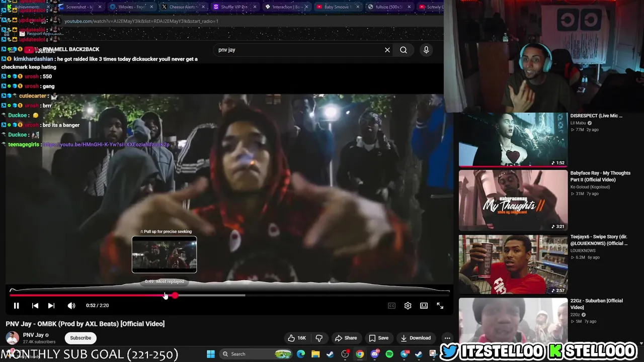Click the Windows taskbar Search box
Screen dimensions: 644x362
point(255,354)
